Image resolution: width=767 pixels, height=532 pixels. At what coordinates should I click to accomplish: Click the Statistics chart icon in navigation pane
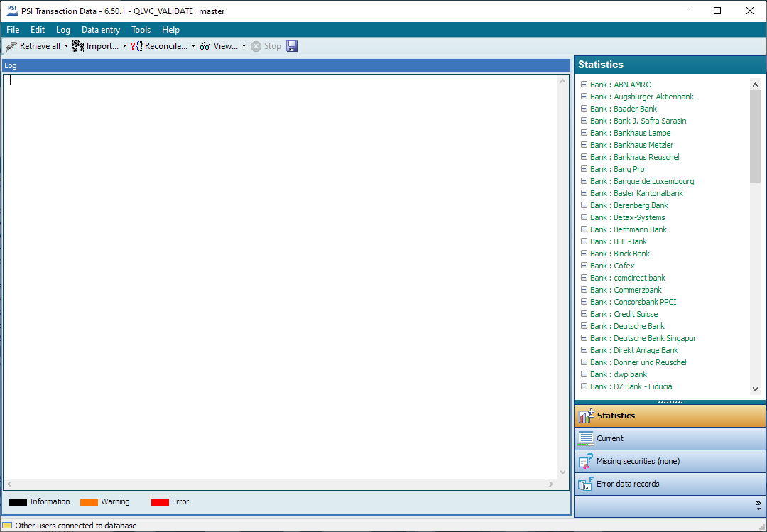586,416
